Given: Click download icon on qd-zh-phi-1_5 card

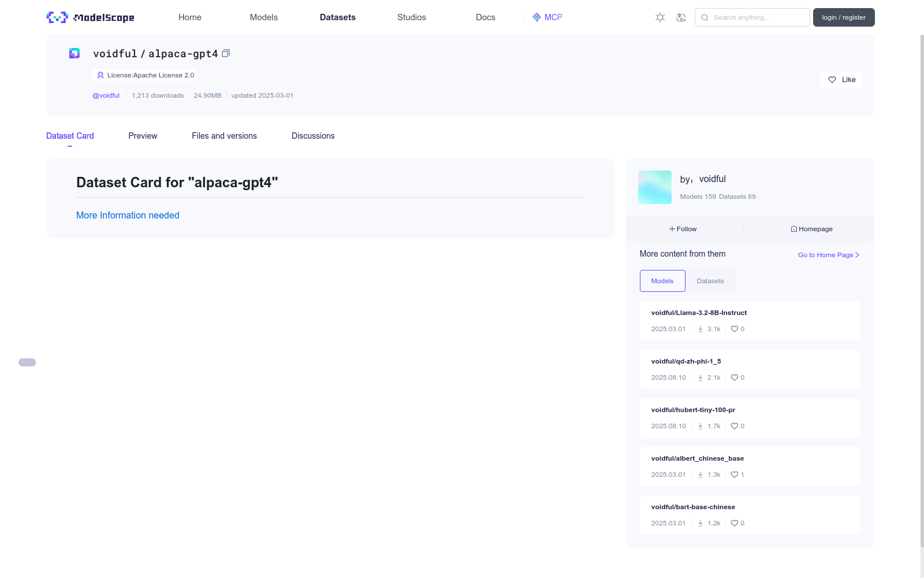Looking at the screenshot, I should click(x=701, y=377).
